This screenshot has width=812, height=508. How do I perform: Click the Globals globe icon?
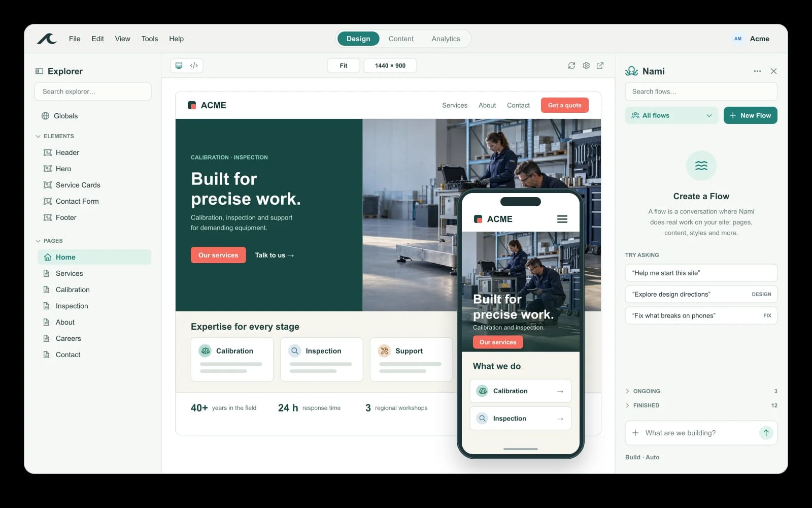click(46, 116)
